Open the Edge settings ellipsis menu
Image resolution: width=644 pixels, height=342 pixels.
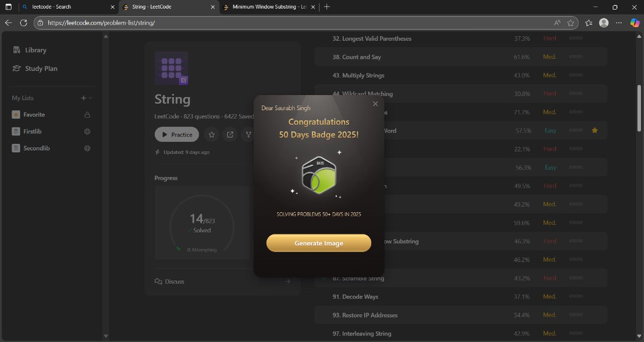[619, 23]
